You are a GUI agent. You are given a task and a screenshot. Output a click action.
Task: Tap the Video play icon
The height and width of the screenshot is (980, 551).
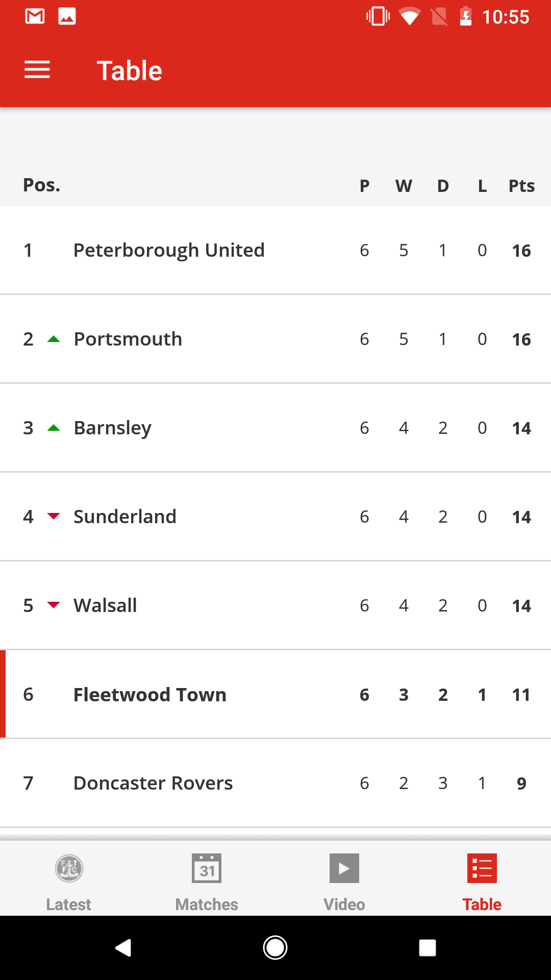(x=344, y=868)
